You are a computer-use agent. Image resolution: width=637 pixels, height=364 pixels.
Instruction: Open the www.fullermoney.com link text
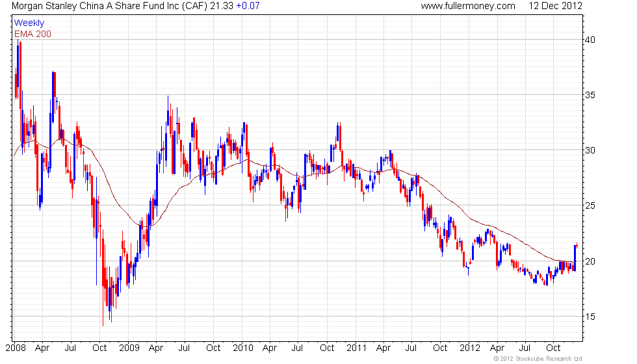(468, 6)
